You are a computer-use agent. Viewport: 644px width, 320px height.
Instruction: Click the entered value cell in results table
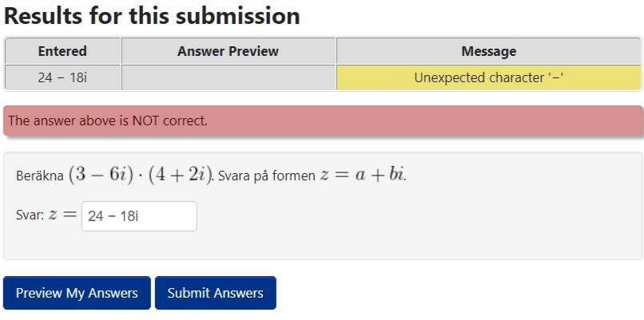pyautogui.click(x=62, y=77)
